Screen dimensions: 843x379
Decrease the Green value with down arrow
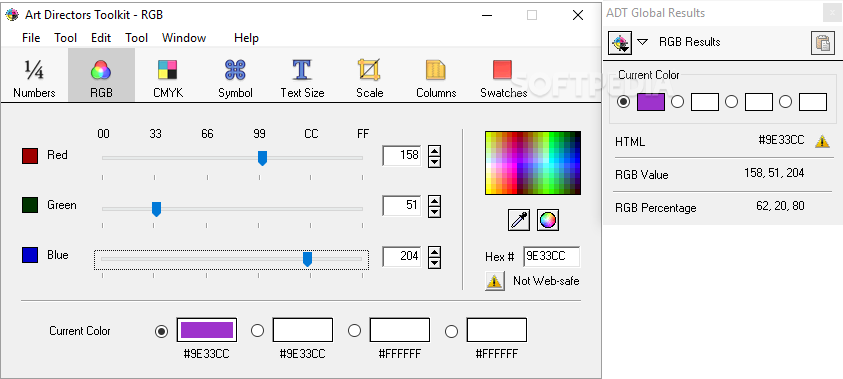click(434, 212)
